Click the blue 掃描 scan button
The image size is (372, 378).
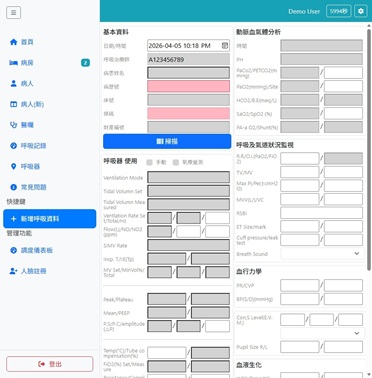[x=167, y=141]
